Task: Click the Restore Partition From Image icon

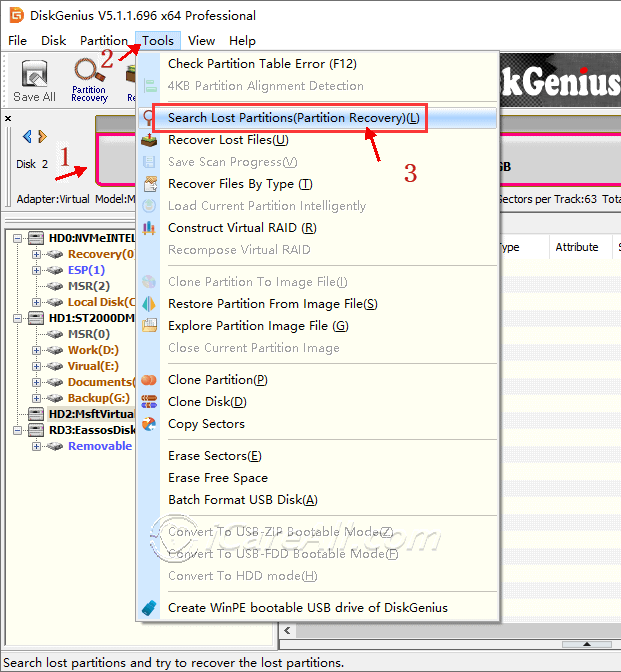Action: 149,304
